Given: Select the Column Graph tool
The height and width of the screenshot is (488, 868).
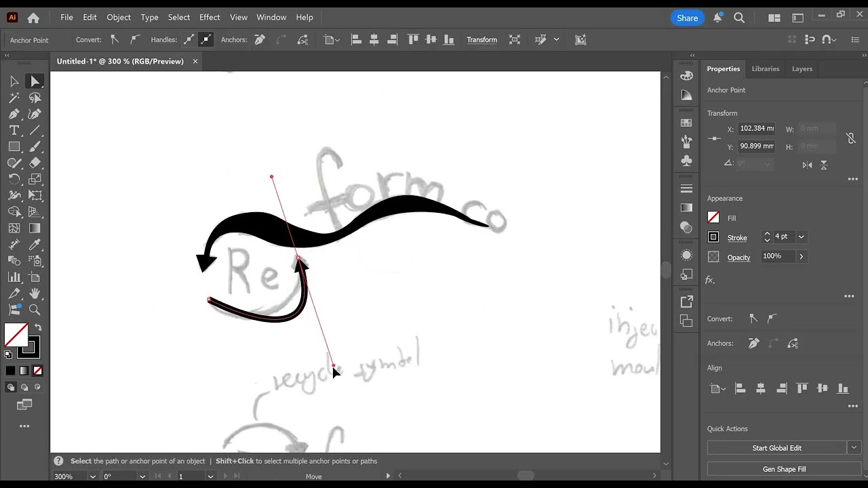Looking at the screenshot, I should [14, 277].
